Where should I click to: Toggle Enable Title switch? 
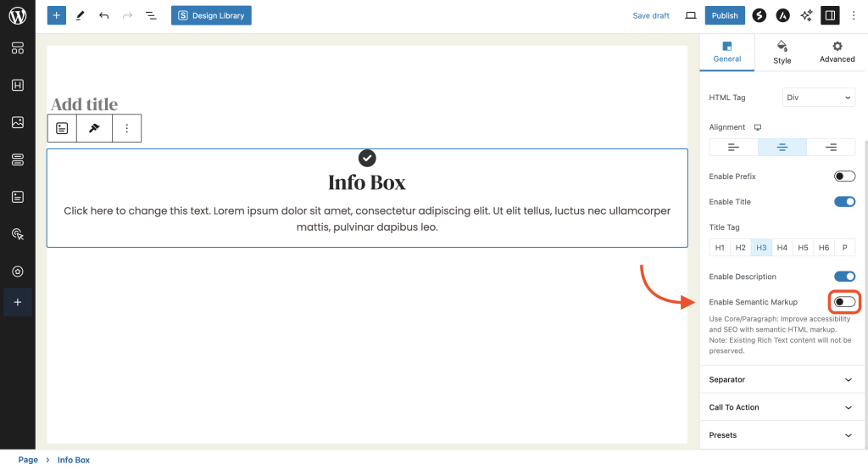click(x=845, y=202)
